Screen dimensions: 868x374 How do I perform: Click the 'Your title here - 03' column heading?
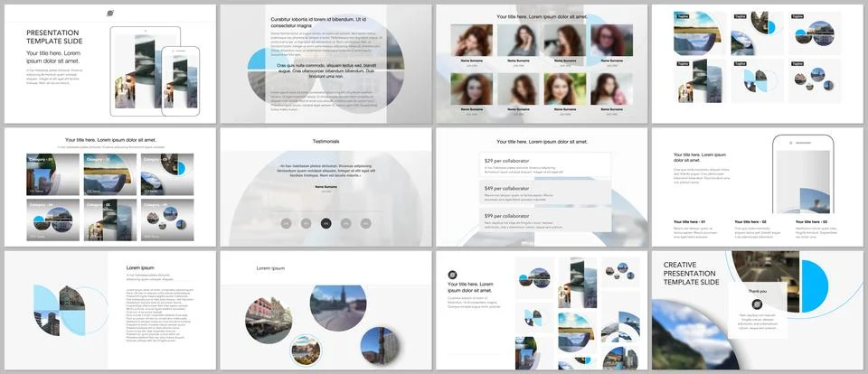(x=812, y=221)
